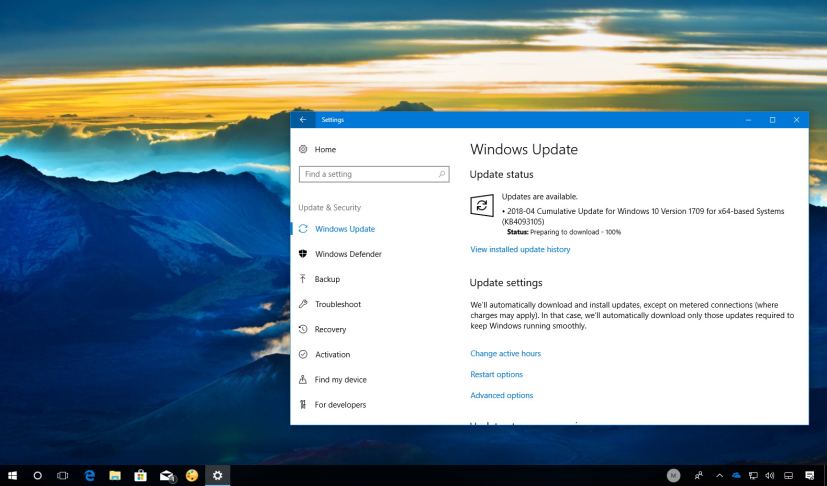Screen dimensions: 827x486
Task: Click the Home gear icon
Action: (x=303, y=149)
